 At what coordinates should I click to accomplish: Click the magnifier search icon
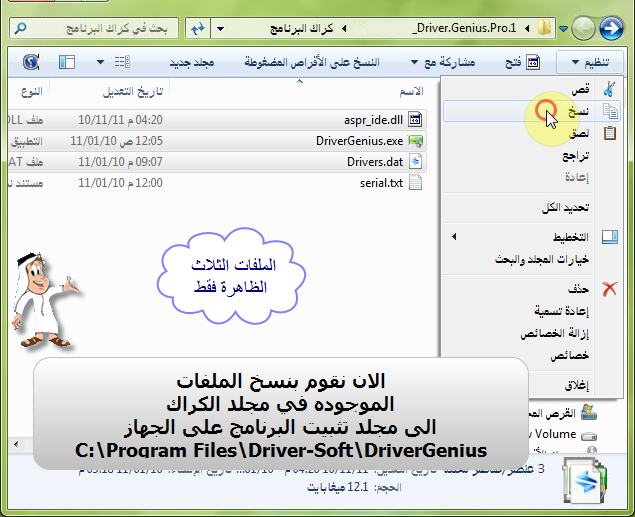(20, 28)
